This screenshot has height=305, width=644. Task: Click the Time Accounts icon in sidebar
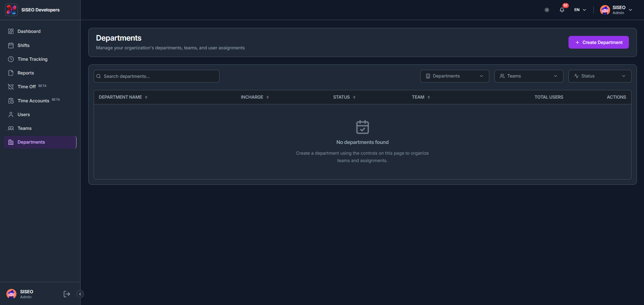tap(11, 101)
